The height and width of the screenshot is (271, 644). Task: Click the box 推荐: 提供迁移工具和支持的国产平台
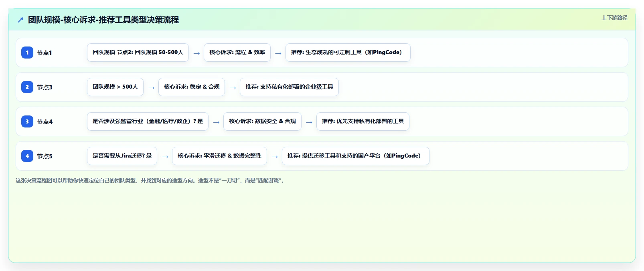point(356,156)
